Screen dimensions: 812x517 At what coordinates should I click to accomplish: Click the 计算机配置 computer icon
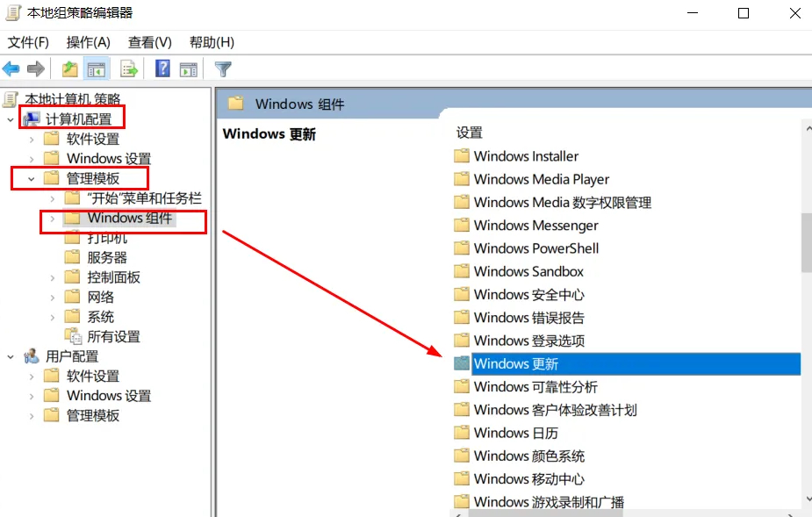click(31, 119)
